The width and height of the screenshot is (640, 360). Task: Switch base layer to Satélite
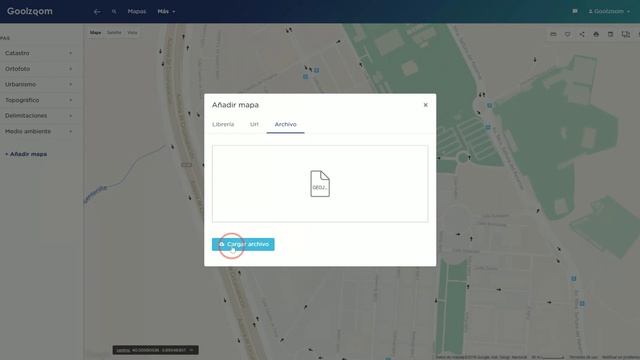[114, 33]
